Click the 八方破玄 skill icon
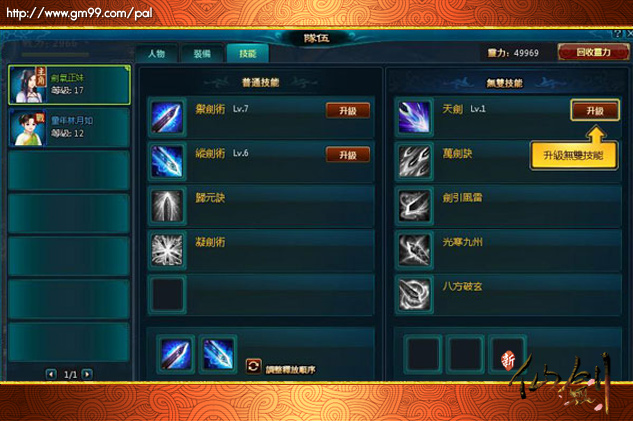Screen dimensions: 633x421 tap(414, 295)
